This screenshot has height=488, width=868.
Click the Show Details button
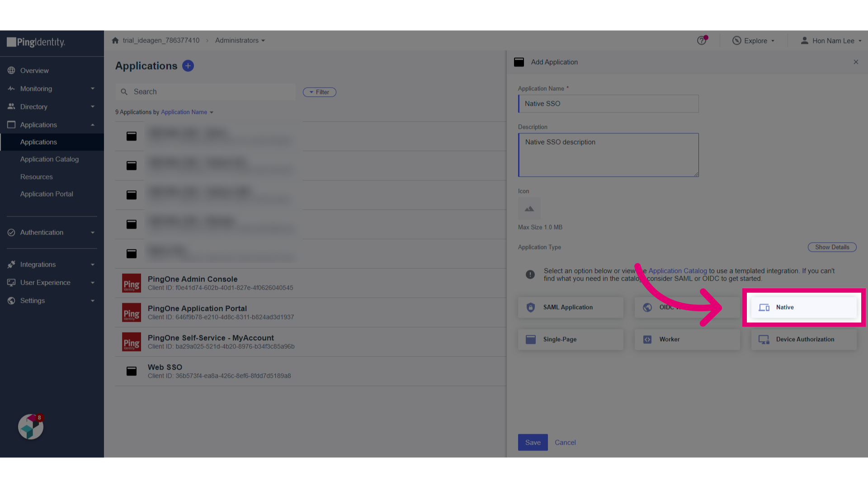[x=832, y=247]
